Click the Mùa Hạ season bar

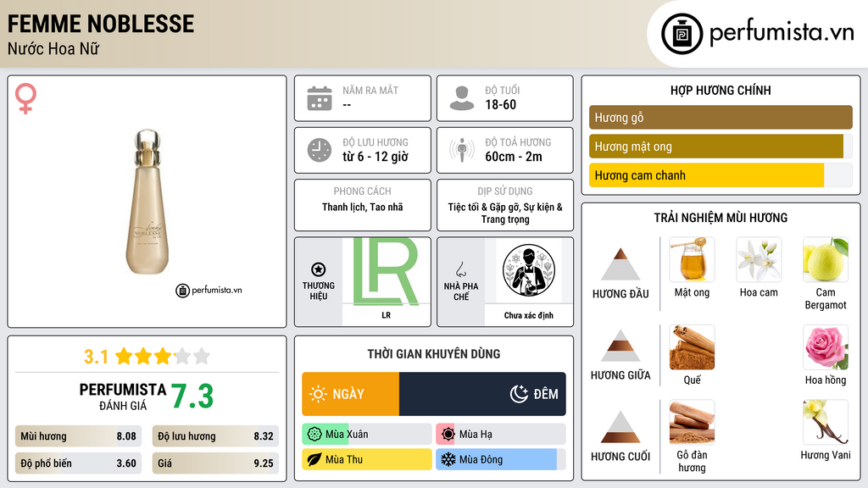point(501,435)
